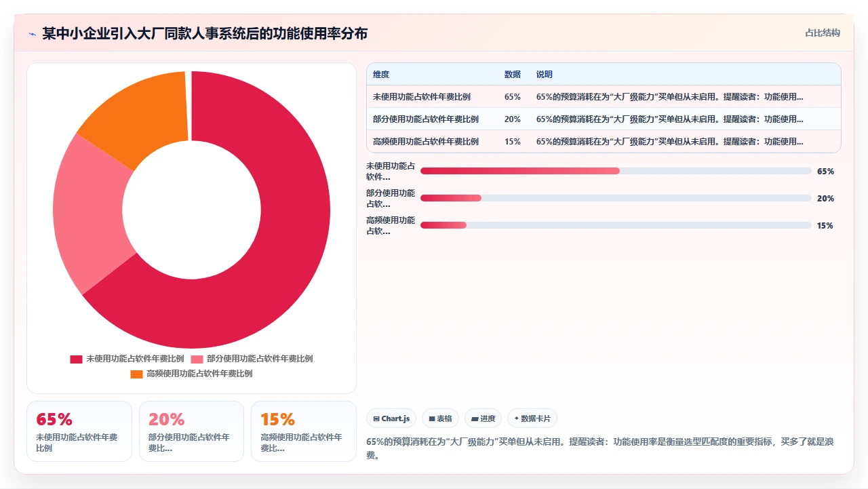
Task: Click the 说明 column header
Action: pyautogui.click(x=545, y=75)
